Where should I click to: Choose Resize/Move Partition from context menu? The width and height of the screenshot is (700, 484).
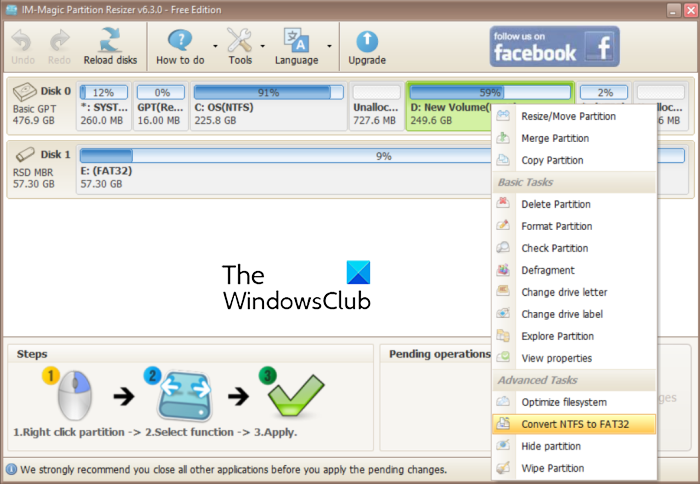pos(575,116)
